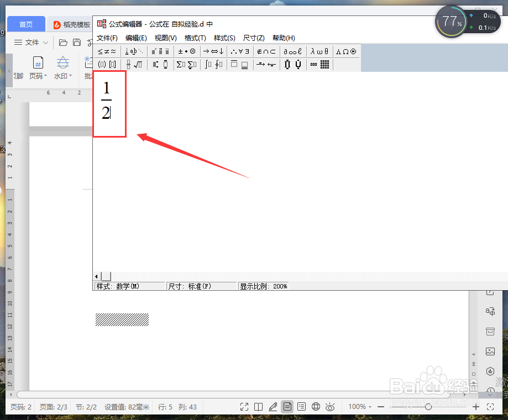Open relational symbols palette (≤≠≈)
This screenshot has width=508, height=420.
(x=107, y=51)
